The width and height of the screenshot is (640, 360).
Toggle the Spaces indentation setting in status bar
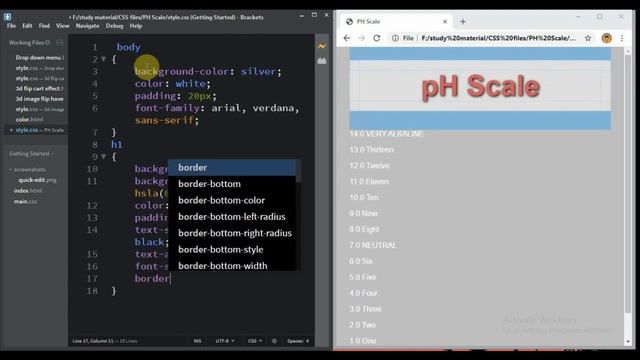[298, 341]
